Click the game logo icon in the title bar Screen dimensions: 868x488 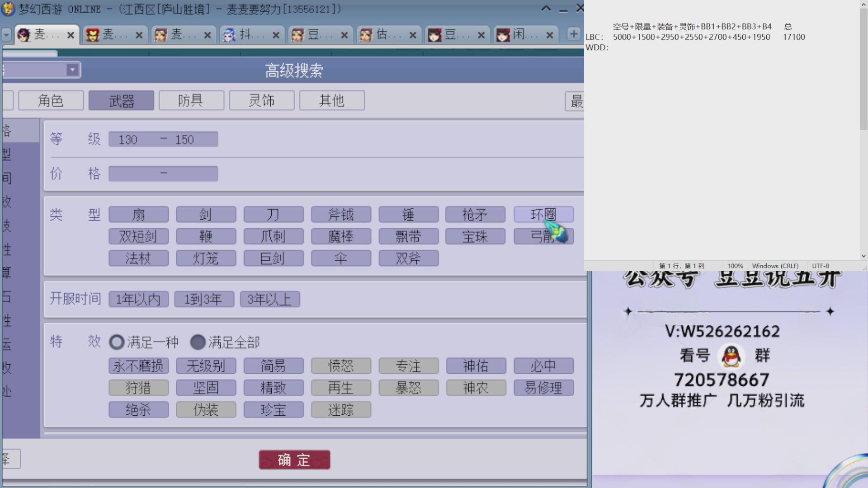tap(8, 9)
